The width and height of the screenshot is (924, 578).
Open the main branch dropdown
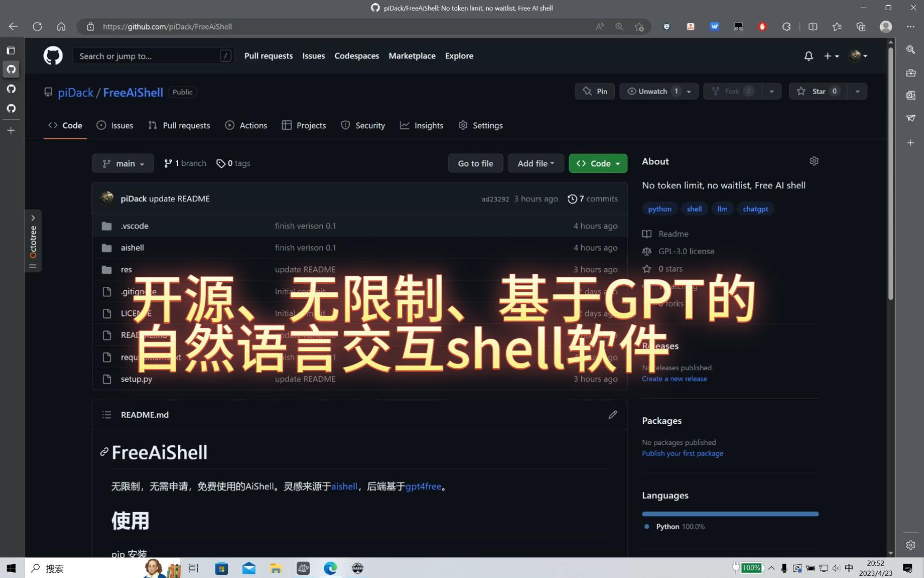122,163
